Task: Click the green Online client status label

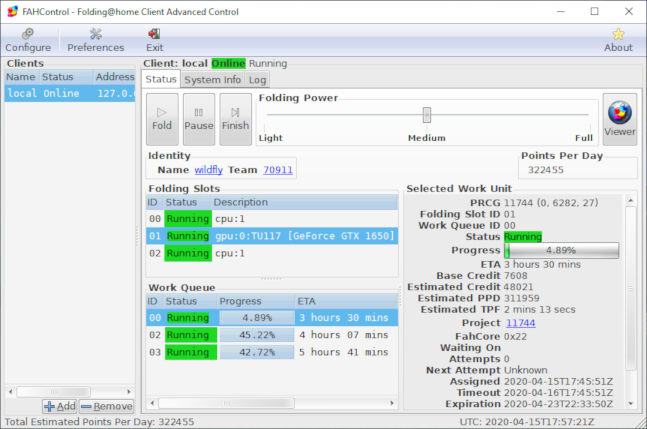Action: [x=228, y=63]
